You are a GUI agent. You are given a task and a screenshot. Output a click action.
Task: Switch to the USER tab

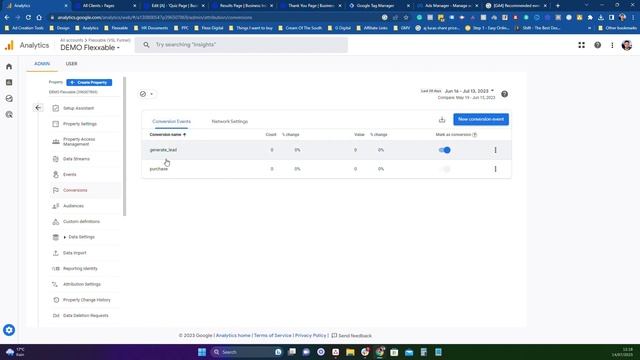point(71,64)
